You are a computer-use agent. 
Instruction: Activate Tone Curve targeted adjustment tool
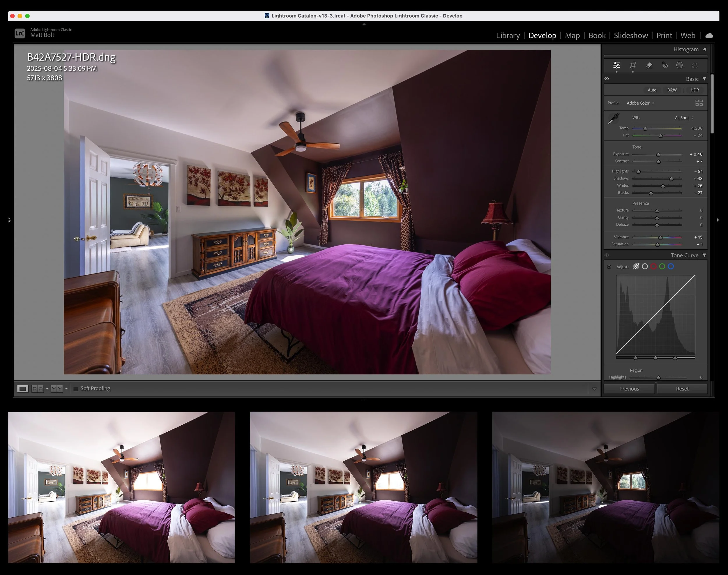(609, 267)
